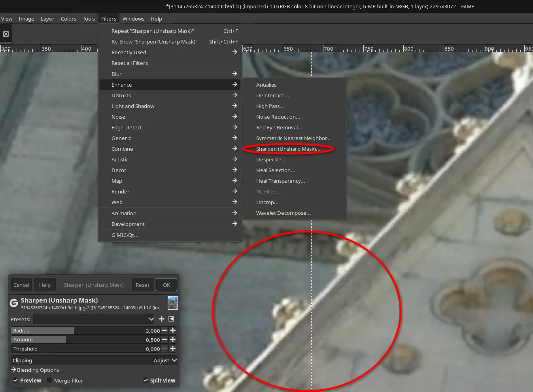Choose Noise Reduction filter

295,117
